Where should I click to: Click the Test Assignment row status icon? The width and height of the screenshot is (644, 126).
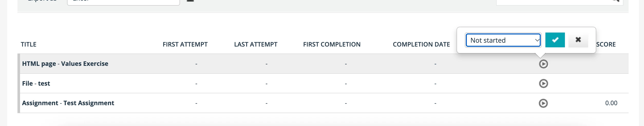tap(543, 103)
